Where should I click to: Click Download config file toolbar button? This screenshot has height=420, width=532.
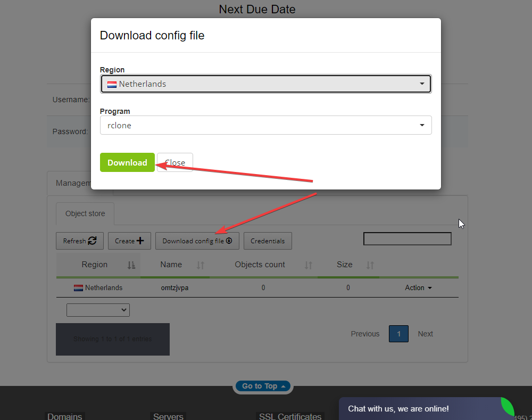pyautogui.click(x=197, y=241)
